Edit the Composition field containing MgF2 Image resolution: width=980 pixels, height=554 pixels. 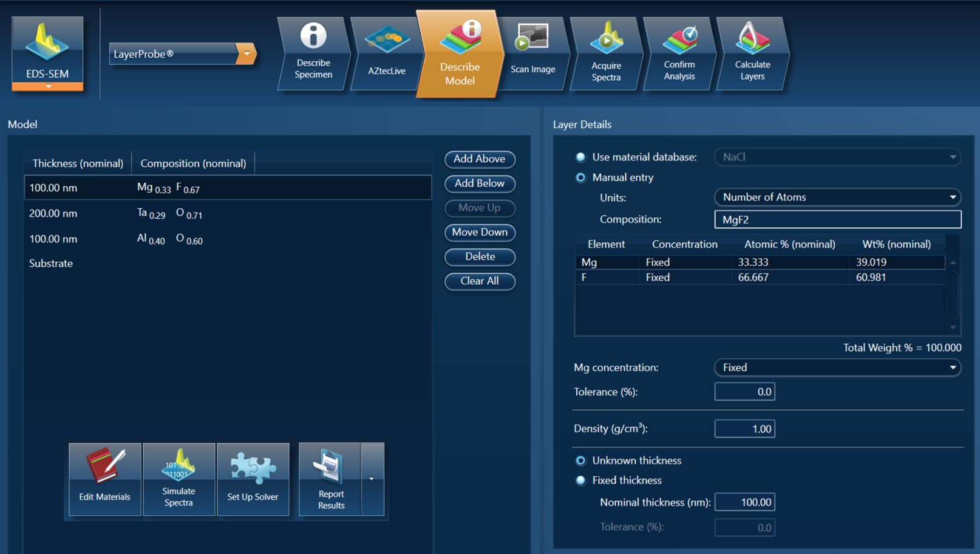tap(838, 219)
